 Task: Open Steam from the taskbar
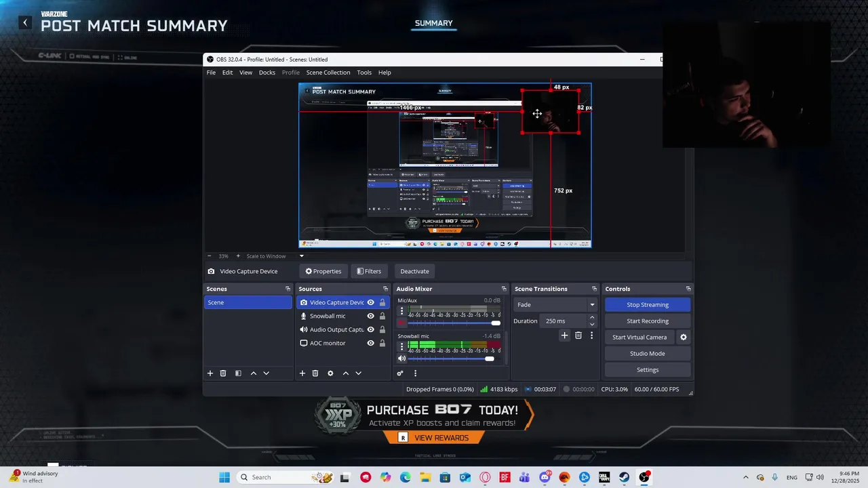623,477
